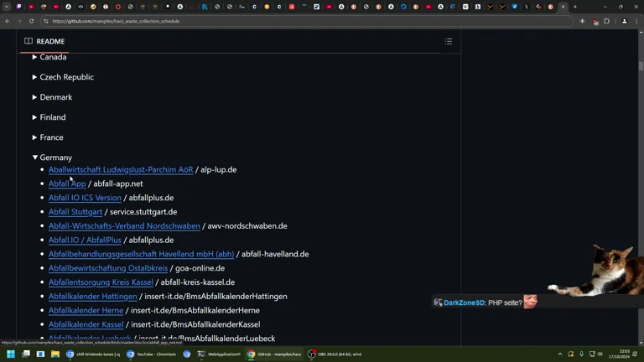Open the browser extensions puzzle icon
The width and height of the screenshot is (644, 362).
point(606,21)
